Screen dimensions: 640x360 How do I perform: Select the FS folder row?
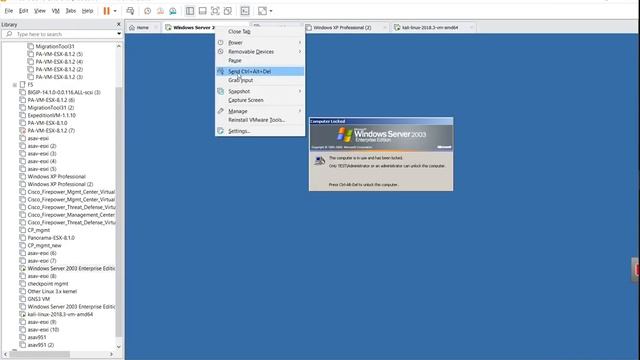[30, 85]
